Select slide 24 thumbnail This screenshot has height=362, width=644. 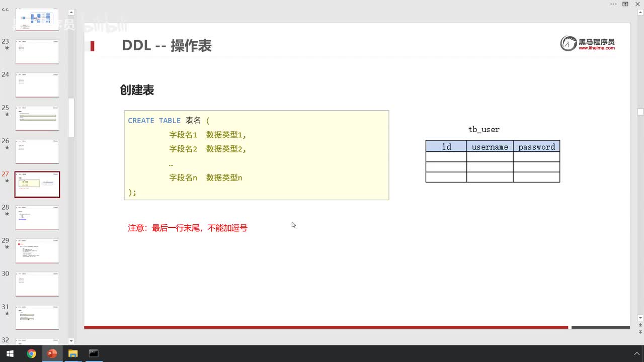pos(37,85)
